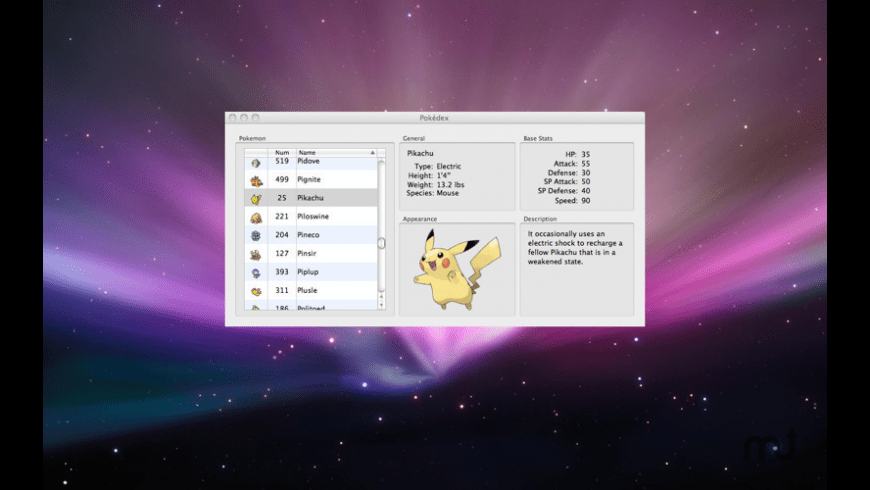The height and width of the screenshot is (490, 870).
Task: Sort list by Num column header
Action: point(282,153)
